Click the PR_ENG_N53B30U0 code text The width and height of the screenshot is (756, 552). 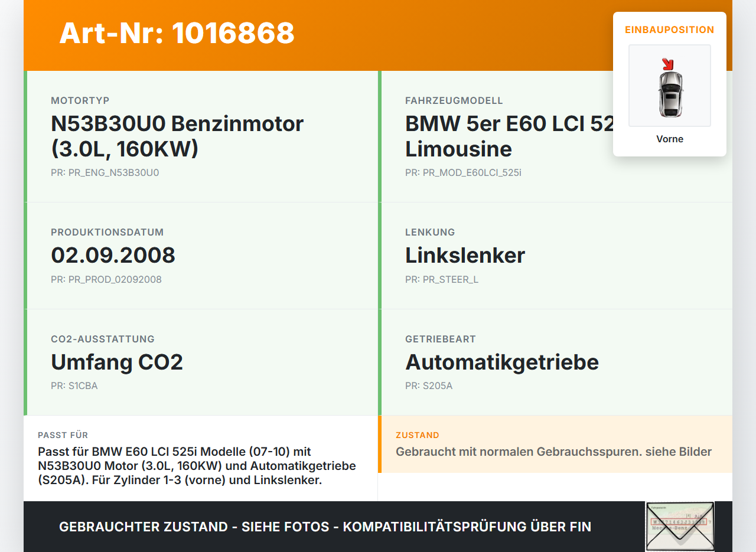pyautogui.click(x=105, y=173)
